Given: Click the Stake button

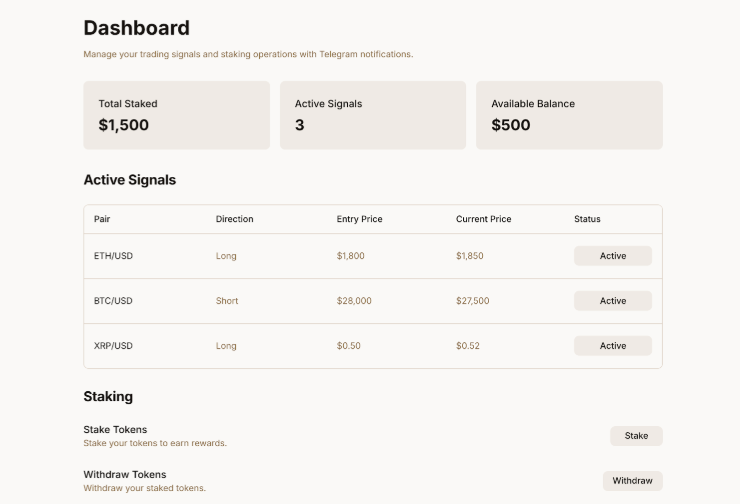Looking at the screenshot, I should coord(636,436).
